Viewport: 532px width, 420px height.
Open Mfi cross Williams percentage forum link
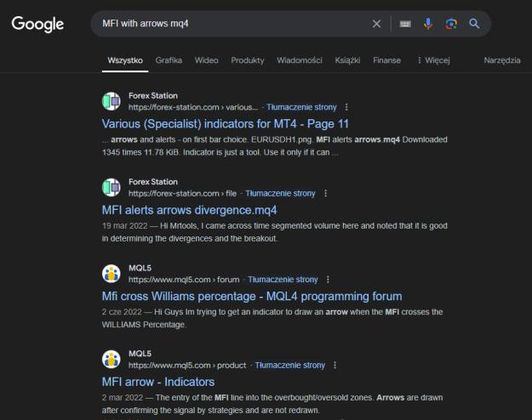coord(252,296)
